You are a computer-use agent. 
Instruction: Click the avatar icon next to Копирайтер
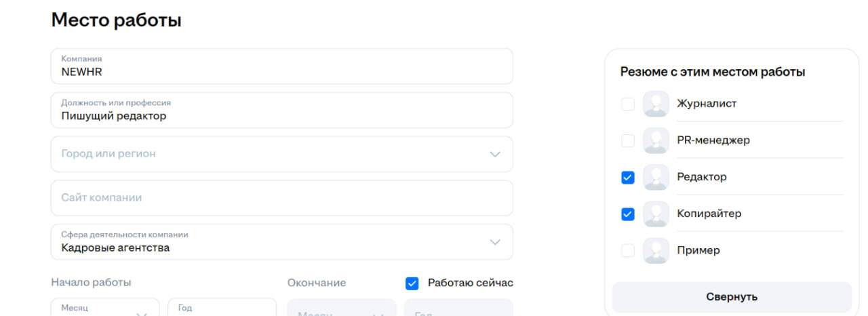coord(656,214)
